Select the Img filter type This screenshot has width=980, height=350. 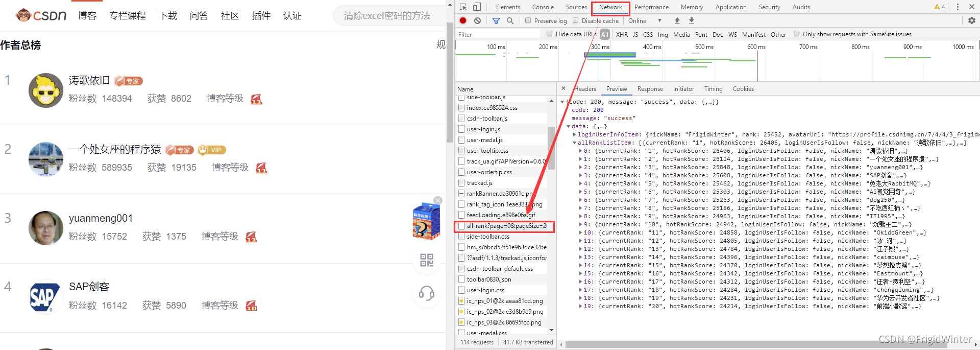(x=663, y=34)
